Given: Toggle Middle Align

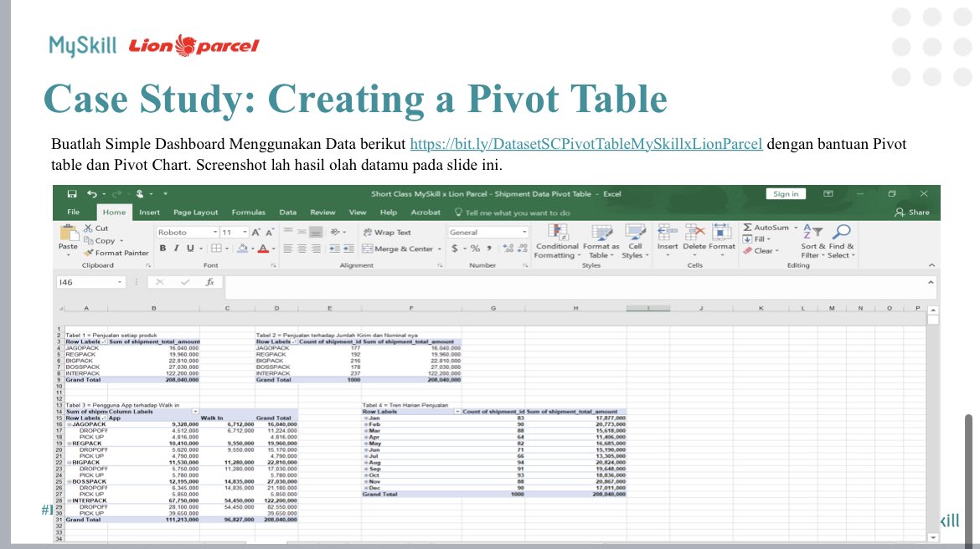Looking at the screenshot, I should [x=302, y=232].
